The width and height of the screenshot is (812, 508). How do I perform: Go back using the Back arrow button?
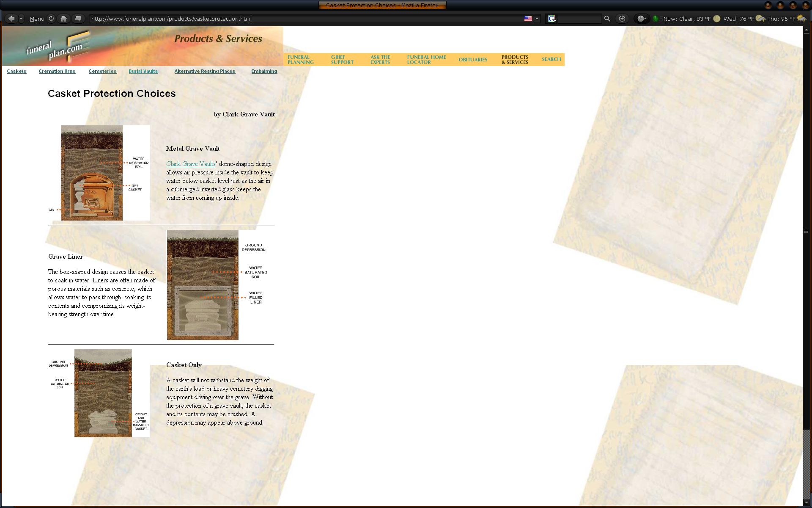11,19
